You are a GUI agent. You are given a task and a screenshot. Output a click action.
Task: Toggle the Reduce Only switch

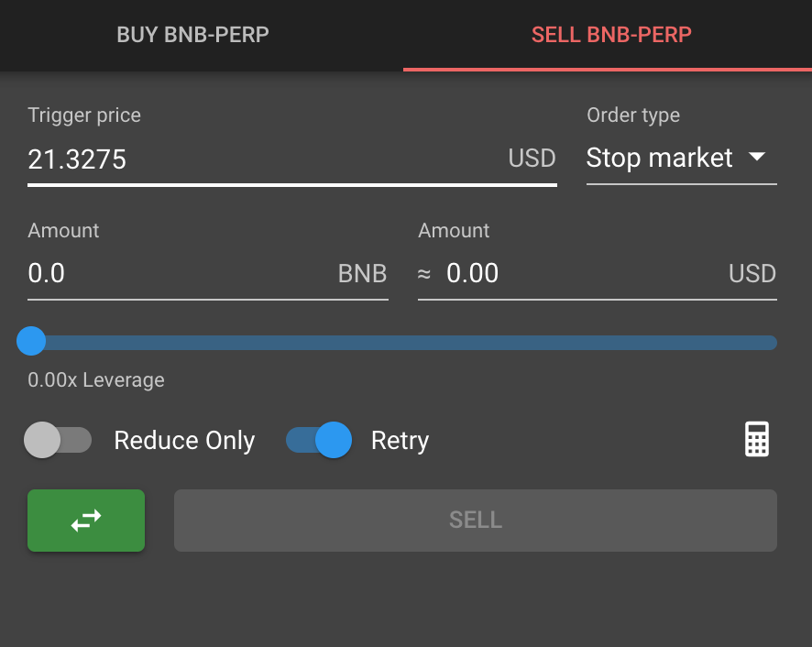click(58, 440)
